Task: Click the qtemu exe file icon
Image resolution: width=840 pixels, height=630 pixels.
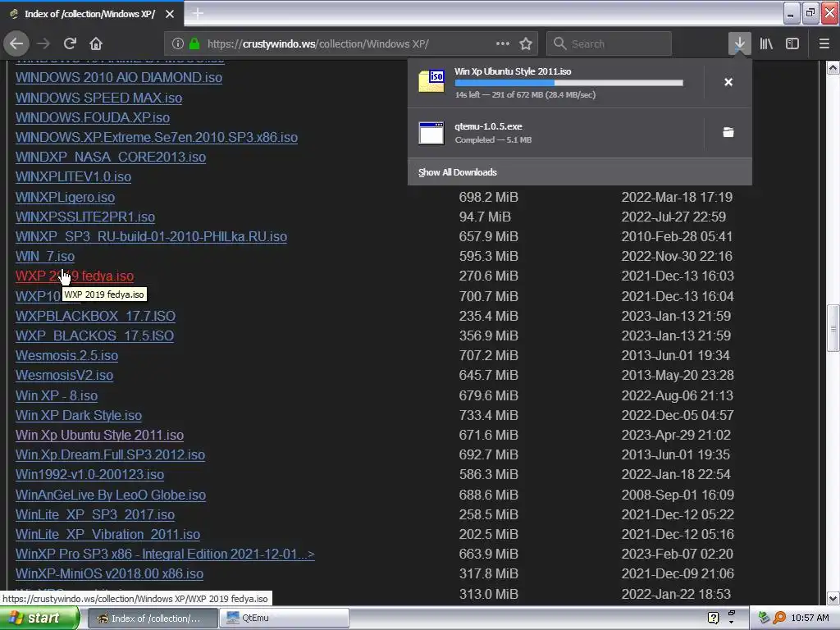Action: [431, 133]
